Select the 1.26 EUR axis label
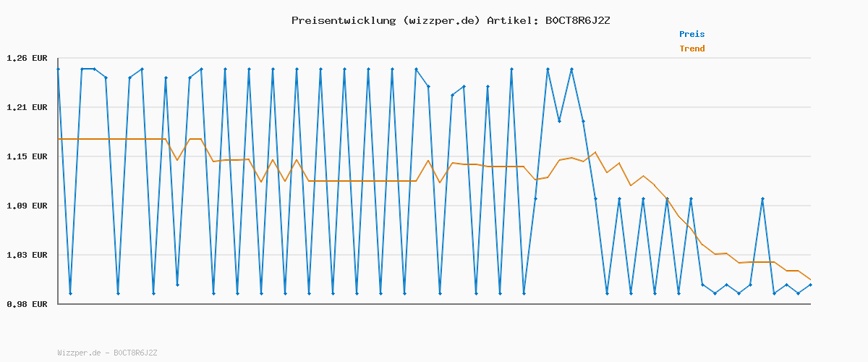 pyautogui.click(x=27, y=58)
